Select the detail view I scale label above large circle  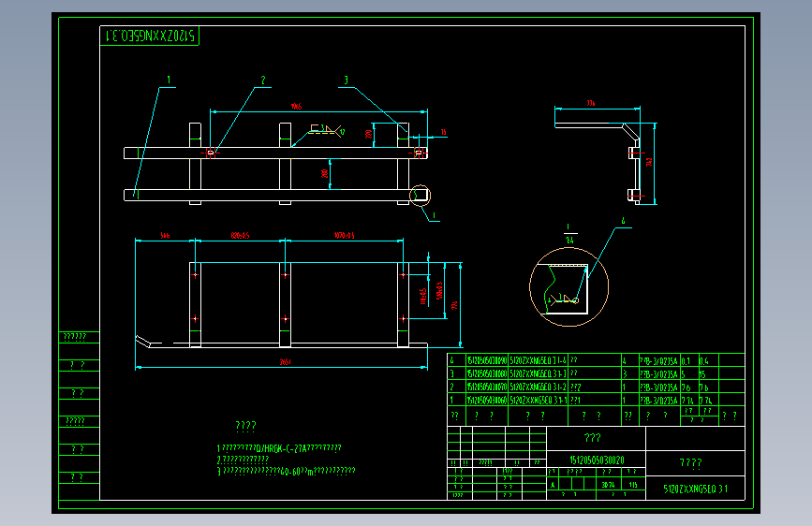569,233
